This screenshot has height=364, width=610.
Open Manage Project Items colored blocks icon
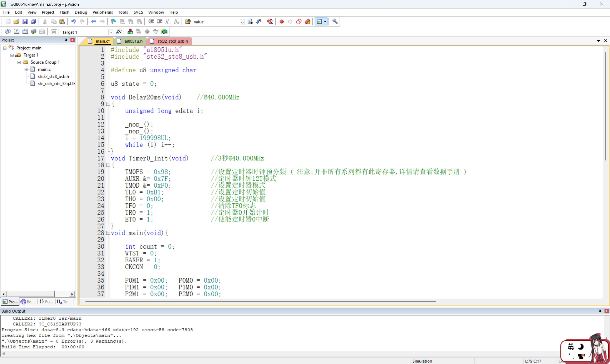click(130, 31)
